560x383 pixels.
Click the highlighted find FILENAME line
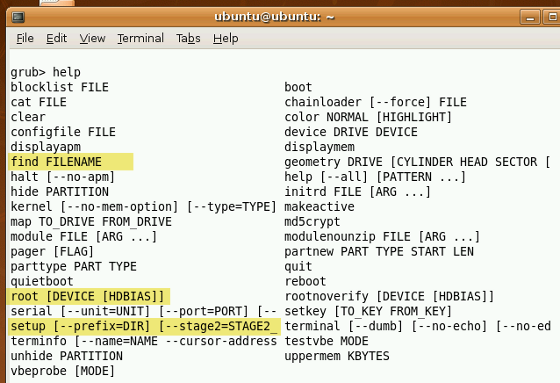(x=71, y=162)
